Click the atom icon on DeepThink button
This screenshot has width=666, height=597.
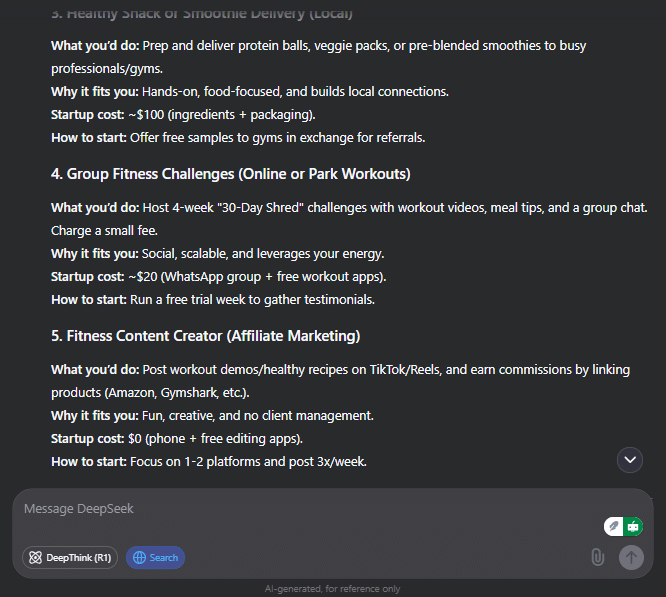pyautogui.click(x=35, y=558)
